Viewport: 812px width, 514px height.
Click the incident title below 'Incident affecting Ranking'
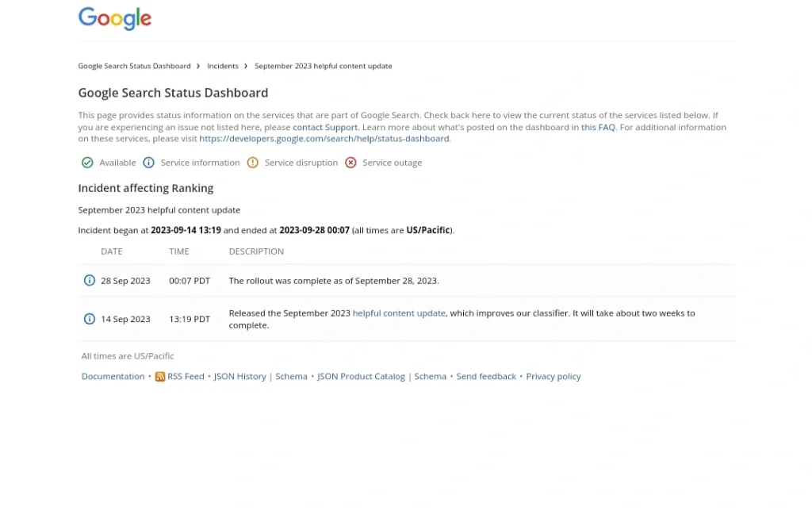[x=159, y=210]
